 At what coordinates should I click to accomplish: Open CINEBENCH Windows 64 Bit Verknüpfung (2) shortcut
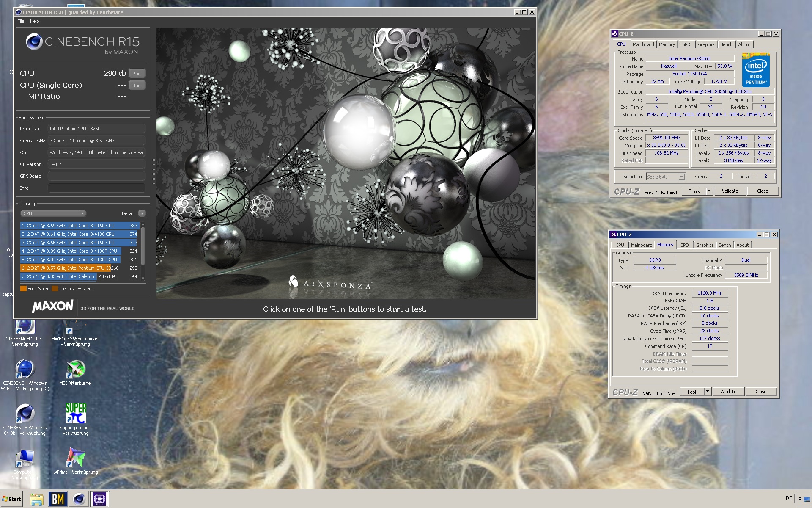[x=25, y=375]
